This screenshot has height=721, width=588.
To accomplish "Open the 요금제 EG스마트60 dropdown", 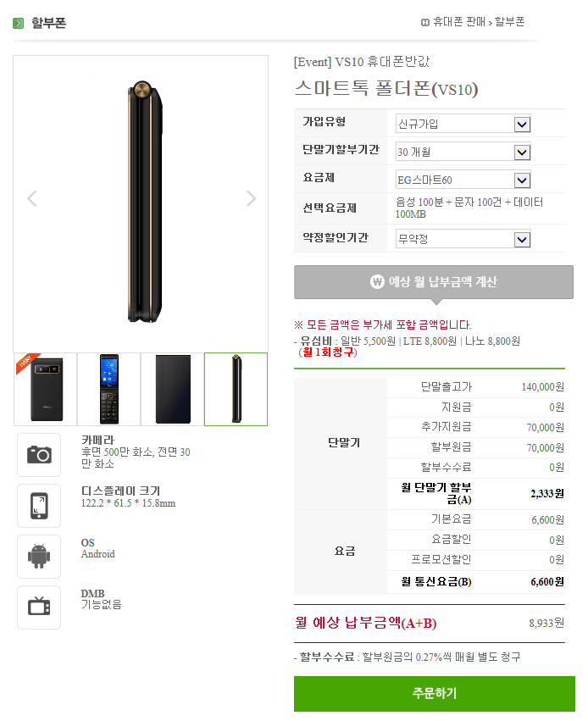I will 463,180.
